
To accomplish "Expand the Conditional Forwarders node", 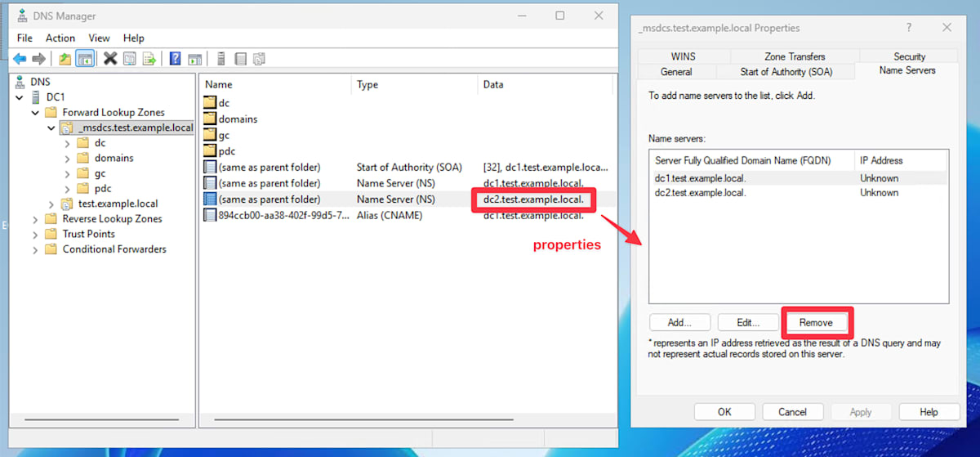I will pyautogui.click(x=36, y=249).
